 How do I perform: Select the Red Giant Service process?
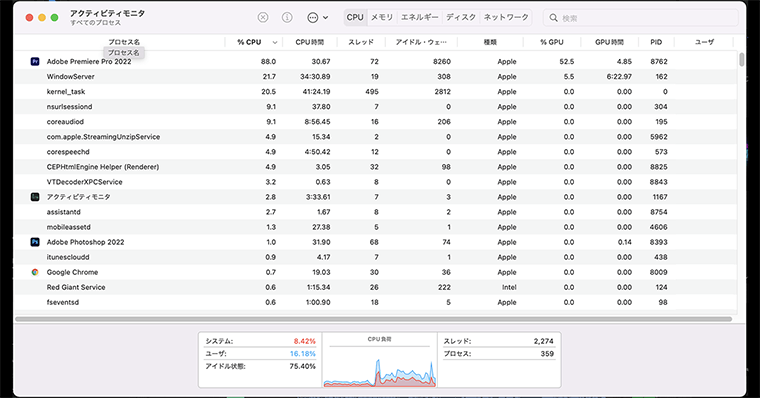[x=376, y=287]
